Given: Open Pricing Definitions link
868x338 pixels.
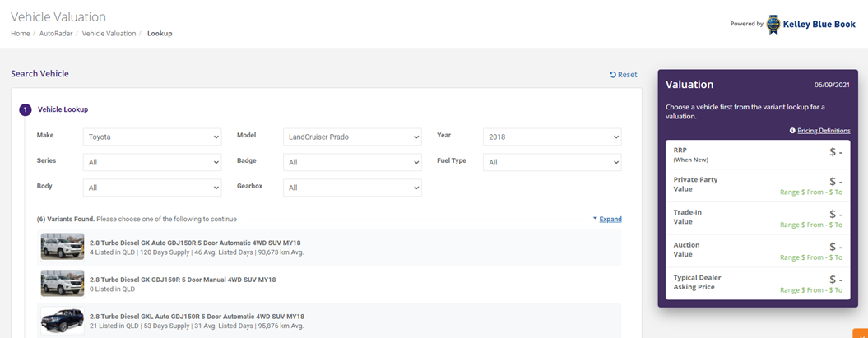Looking at the screenshot, I should (824, 131).
